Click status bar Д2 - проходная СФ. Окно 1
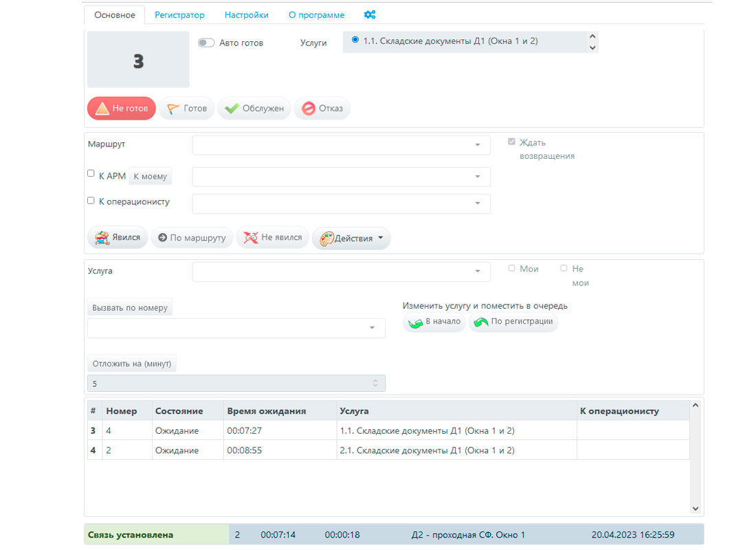 (x=468, y=535)
